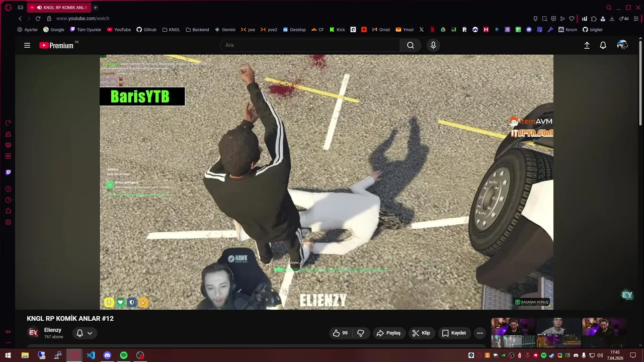Open the Backend bookmarks folder
Viewport: 644px width, 362px height.
coord(197,30)
